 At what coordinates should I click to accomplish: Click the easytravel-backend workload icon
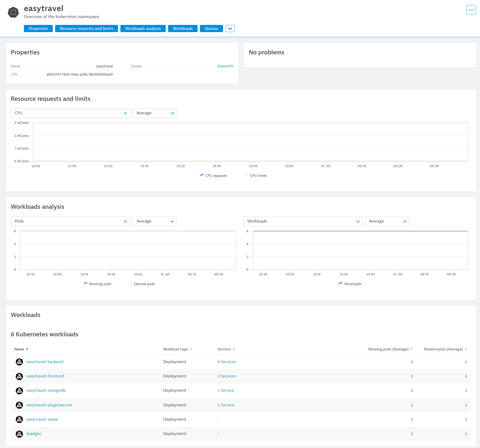(19, 362)
